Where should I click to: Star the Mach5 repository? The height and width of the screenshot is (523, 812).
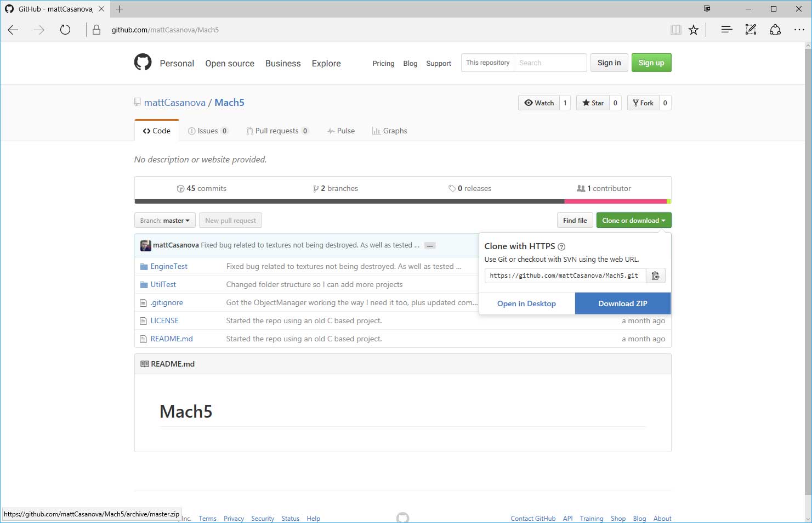[x=593, y=103]
